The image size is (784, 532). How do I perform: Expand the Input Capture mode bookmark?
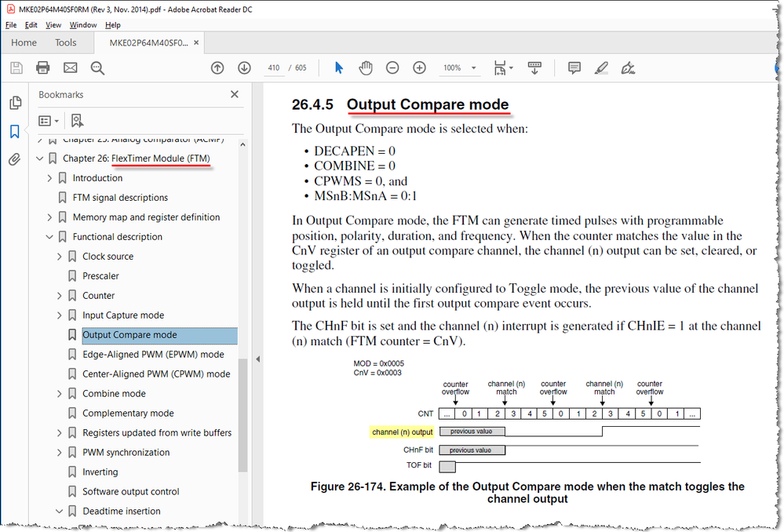(59, 315)
